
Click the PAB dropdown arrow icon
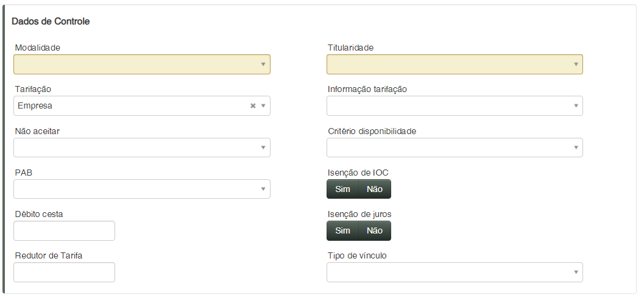tap(263, 189)
